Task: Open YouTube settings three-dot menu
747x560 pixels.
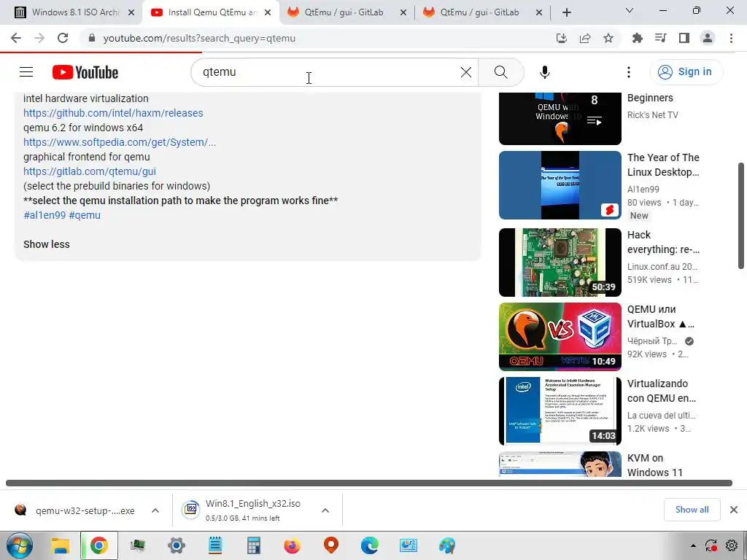Action: tap(628, 72)
